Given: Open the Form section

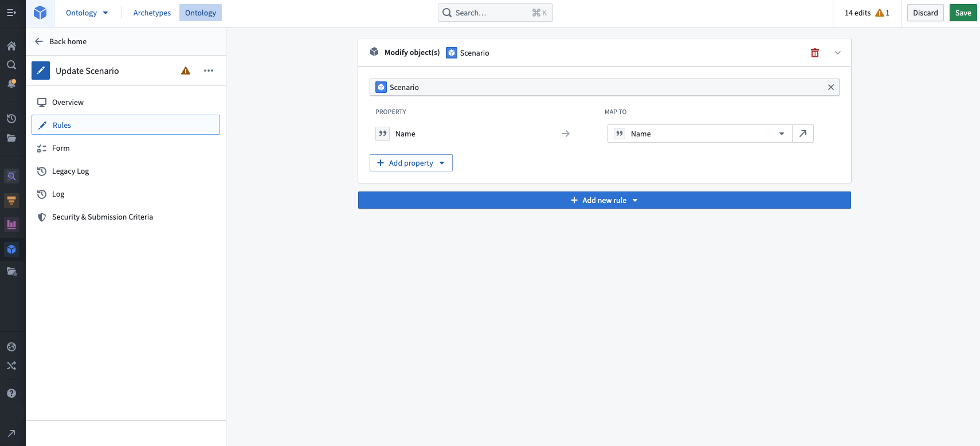Looking at the screenshot, I should (x=126, y=148).
